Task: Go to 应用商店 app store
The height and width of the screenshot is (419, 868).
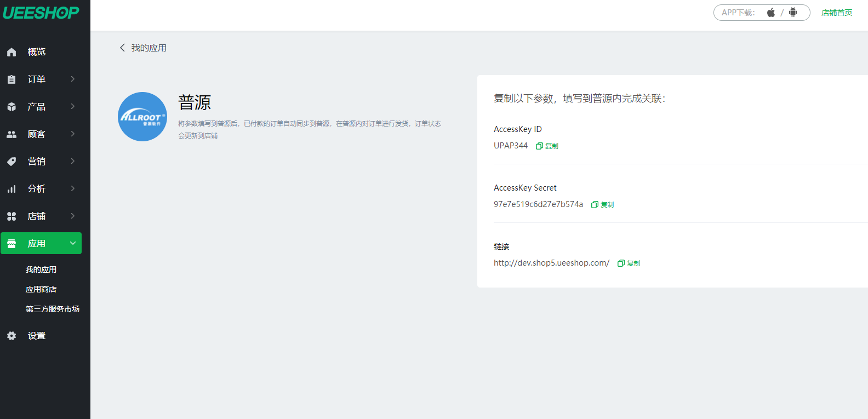Action: 41,289
